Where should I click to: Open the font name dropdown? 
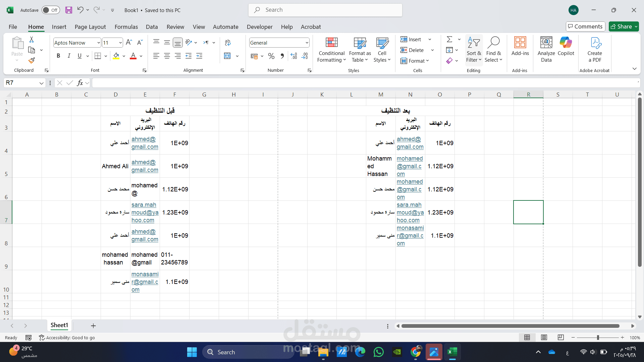(x=98, y=43)
